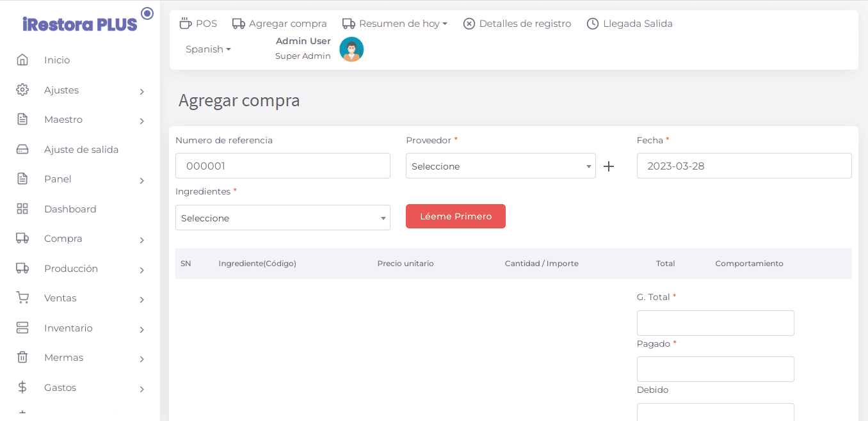868x421 pixels.
Task: Click the Inicio home icon
Action: [22, 60]
